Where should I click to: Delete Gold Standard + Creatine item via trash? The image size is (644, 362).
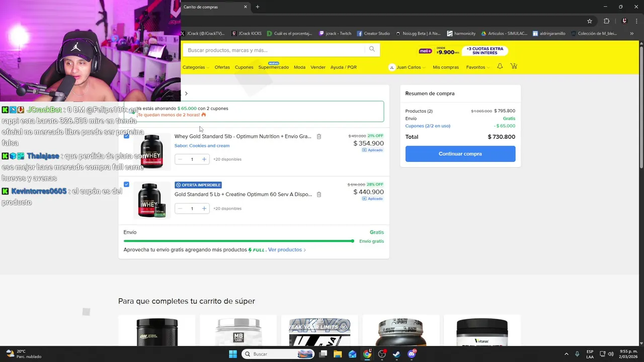[319, 194]
